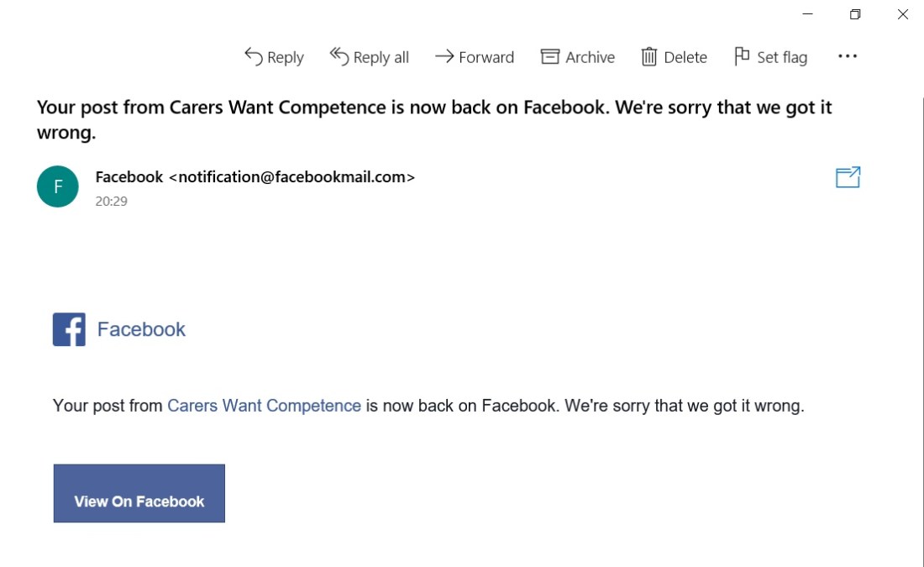Open the Facebook header link text

pos(141,329)
